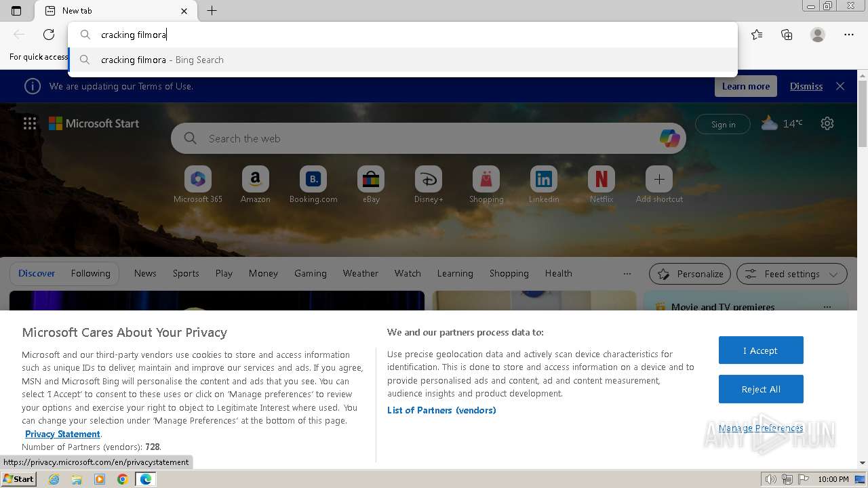Open the Windows Start button

pos(19,479)
